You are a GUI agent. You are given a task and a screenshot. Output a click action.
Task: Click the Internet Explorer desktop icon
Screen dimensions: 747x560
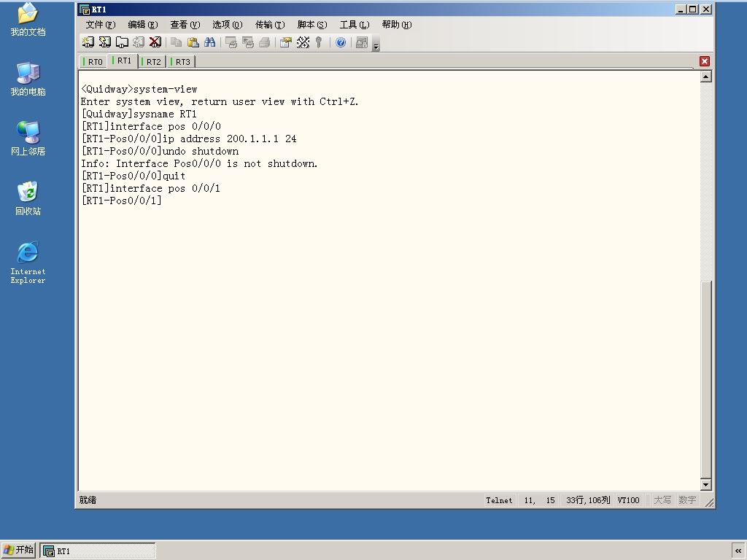28,262
